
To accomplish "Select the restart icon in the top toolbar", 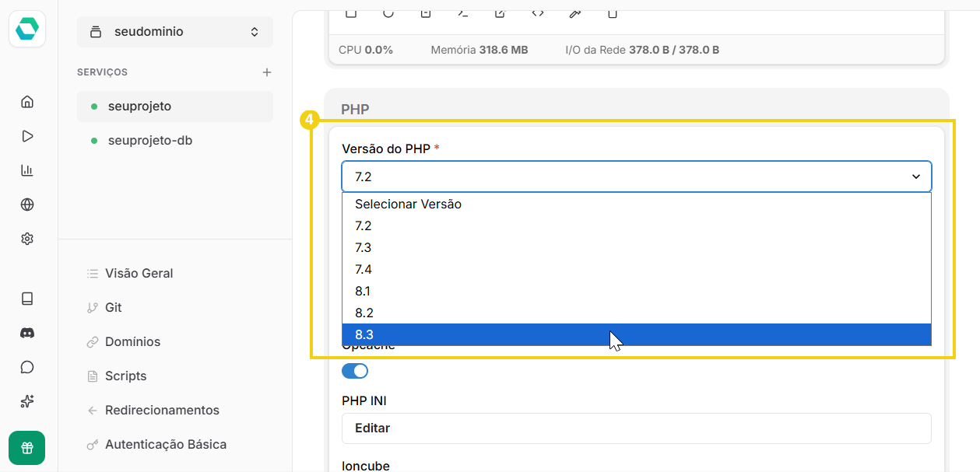I will pos(389,13).
